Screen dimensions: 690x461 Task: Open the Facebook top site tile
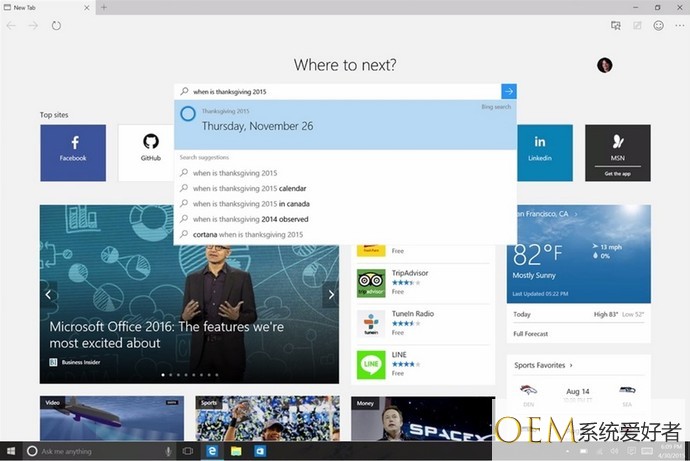tap(73, 152)
